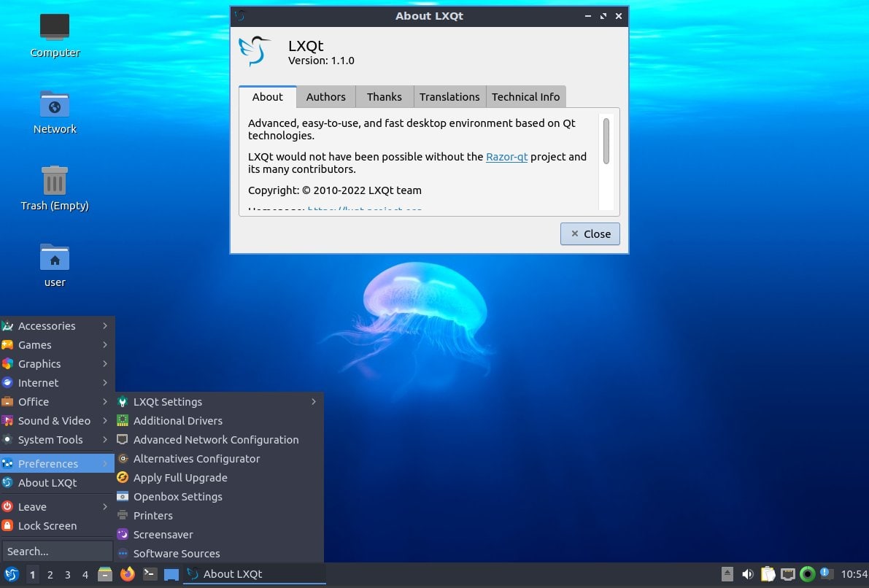Click the show desktop panel icon
The image size is (869, 588).
point(171,575)
